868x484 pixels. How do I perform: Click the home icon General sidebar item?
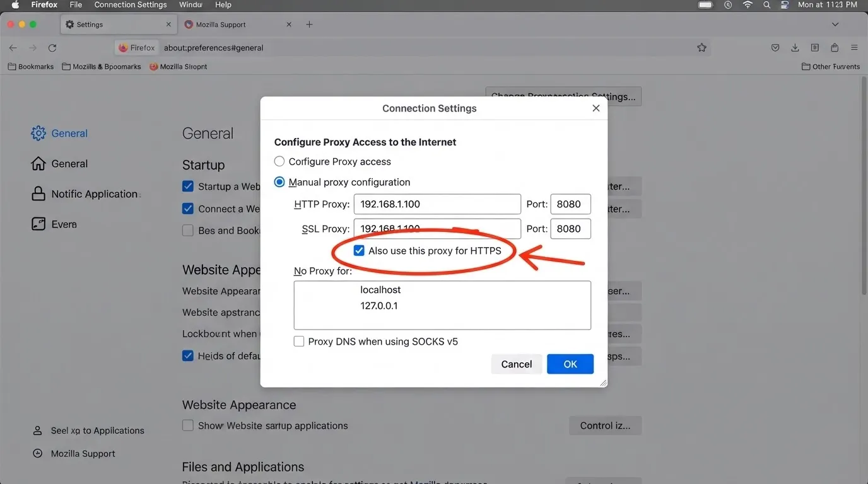[38, 163]
